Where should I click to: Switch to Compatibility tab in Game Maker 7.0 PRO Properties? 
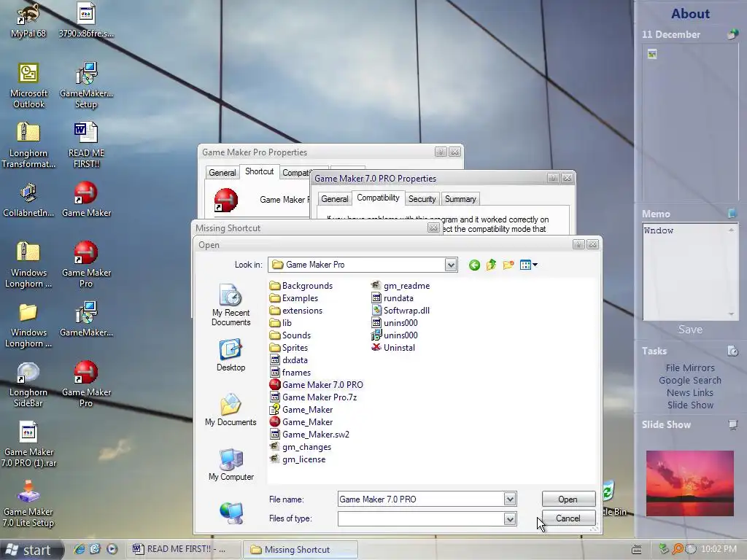coord(379,198)
